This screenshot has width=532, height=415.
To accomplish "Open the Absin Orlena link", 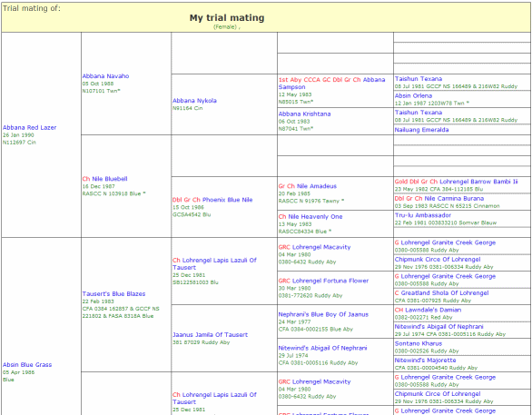I will 413,95.
